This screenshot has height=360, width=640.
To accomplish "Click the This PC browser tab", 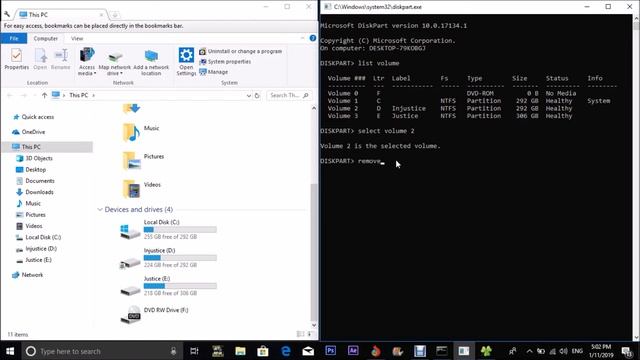I will [x=61, y=15].
